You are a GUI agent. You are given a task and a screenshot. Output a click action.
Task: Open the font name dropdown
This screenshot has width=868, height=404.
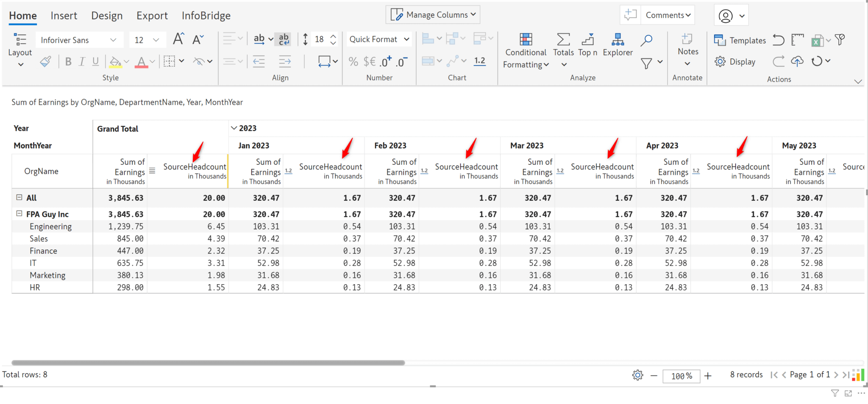point(114,39)
